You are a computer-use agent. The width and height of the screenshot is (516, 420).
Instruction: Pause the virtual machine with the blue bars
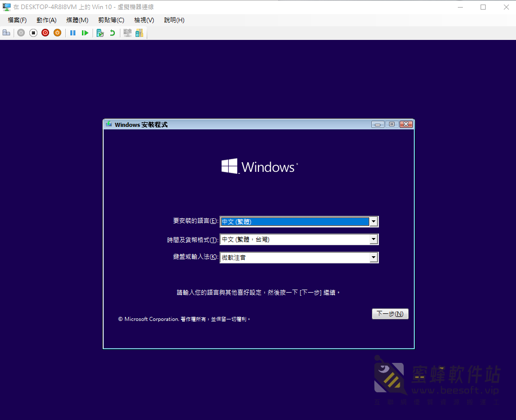[73, 32]
